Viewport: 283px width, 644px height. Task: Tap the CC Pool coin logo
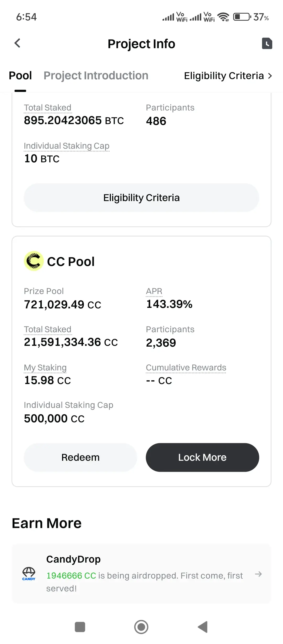point(34,261)
